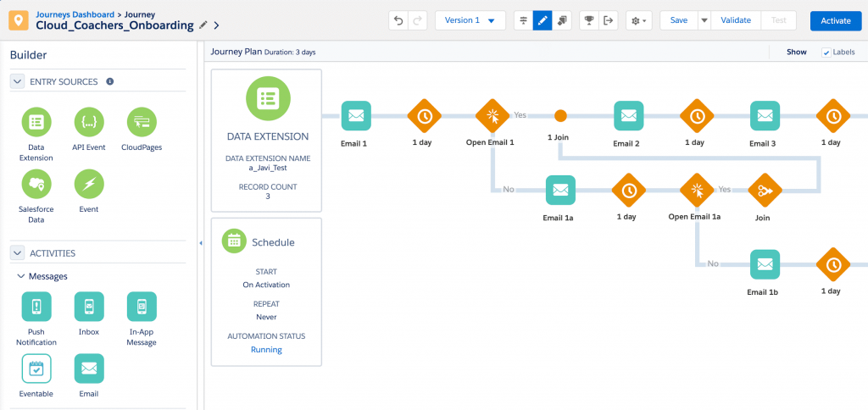Click the Activate button
This screenshot has height=410, width=868.
(835, 20)
